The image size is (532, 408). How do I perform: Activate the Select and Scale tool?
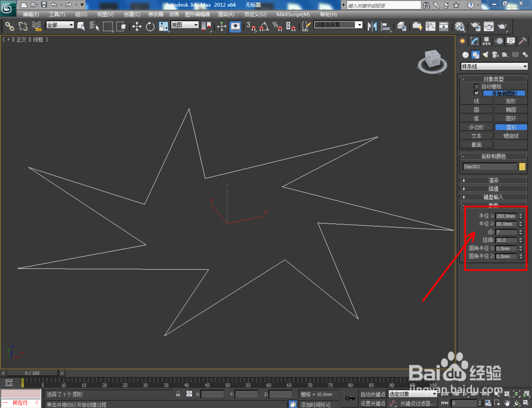(x=163, y=26)
